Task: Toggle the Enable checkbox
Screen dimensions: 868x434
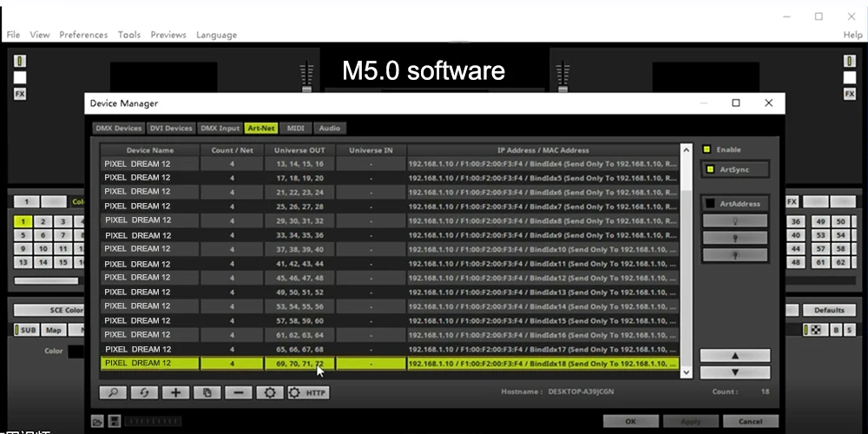Action: (707, 149)
